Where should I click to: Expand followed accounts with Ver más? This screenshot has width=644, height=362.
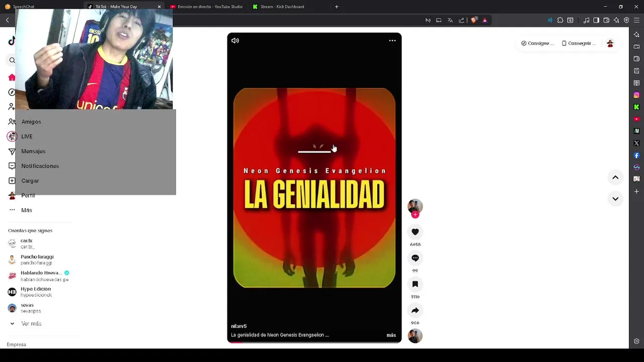[x=31, y=324]
